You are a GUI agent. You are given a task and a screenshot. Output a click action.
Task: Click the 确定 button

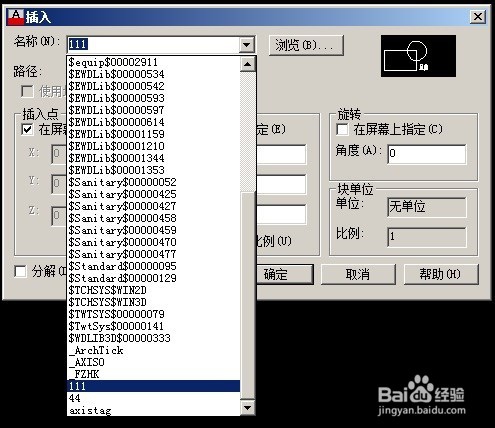point(285,274)
